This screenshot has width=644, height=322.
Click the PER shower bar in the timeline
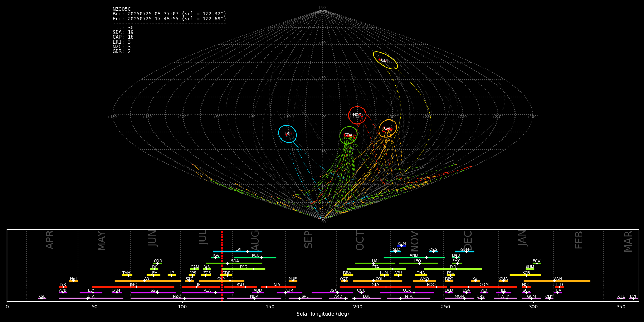click(244, 269)
